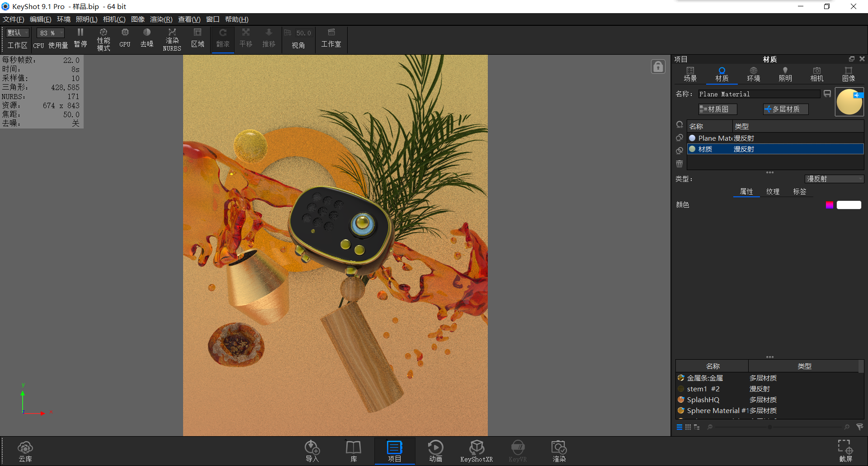Open the Cloud Library
This screenshot has width=868, height=466.
pyautogui.click(x=25, y=450)
